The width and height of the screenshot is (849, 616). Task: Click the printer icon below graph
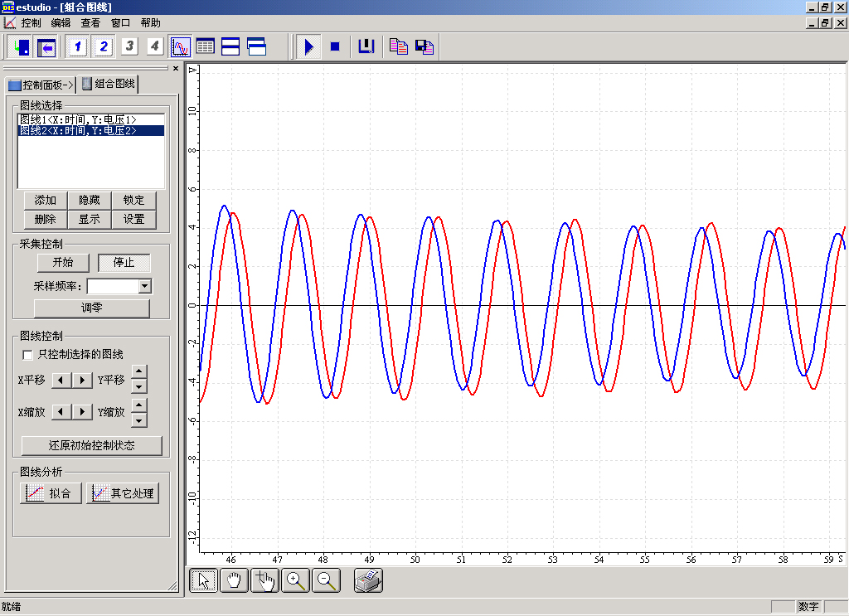(368, 581)
